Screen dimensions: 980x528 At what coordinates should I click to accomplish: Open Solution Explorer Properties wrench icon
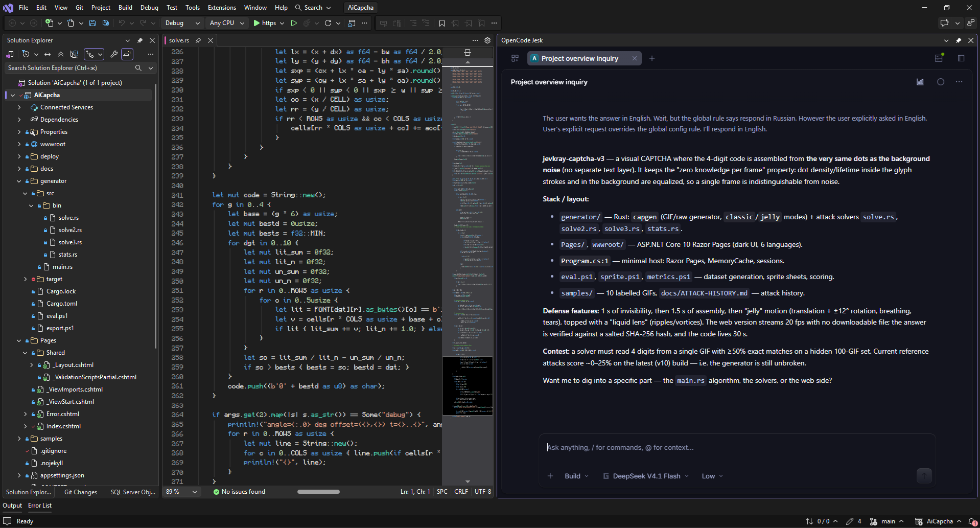pyautogui.click(x=114, y=54)
